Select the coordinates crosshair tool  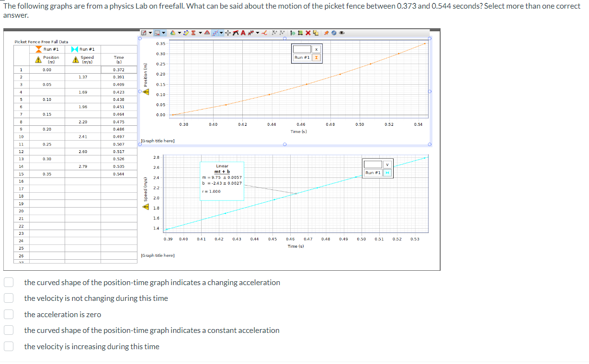[228, 33]
